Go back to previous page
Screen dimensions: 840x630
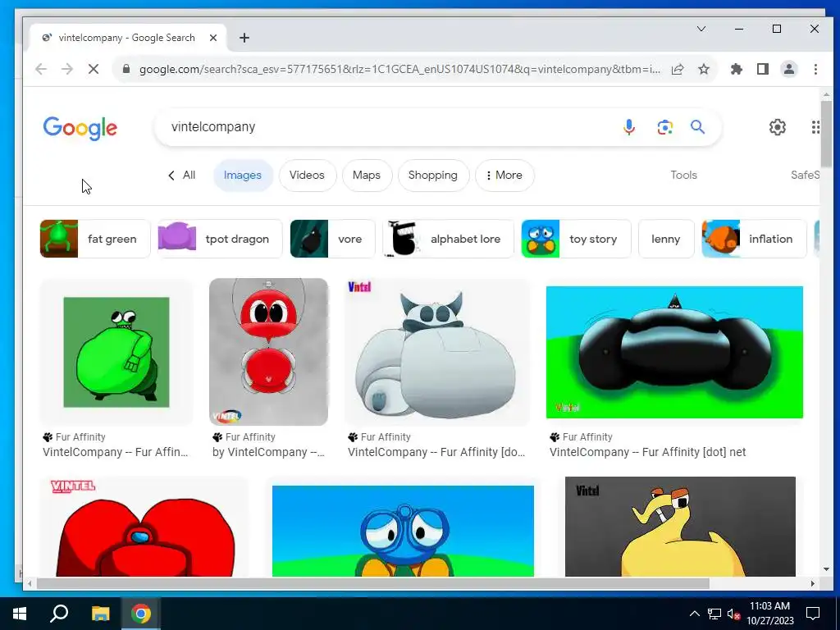pyautogui.click(x=41, y=69)
